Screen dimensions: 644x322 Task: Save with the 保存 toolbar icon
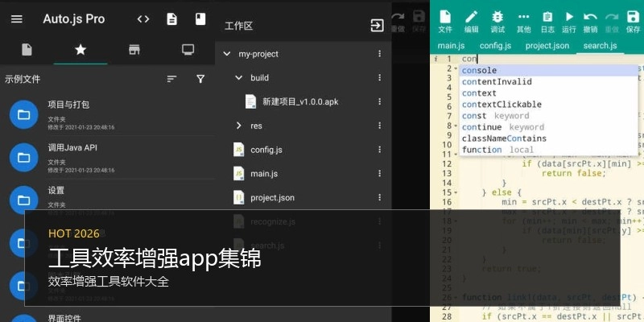click(x=634, y=22)
